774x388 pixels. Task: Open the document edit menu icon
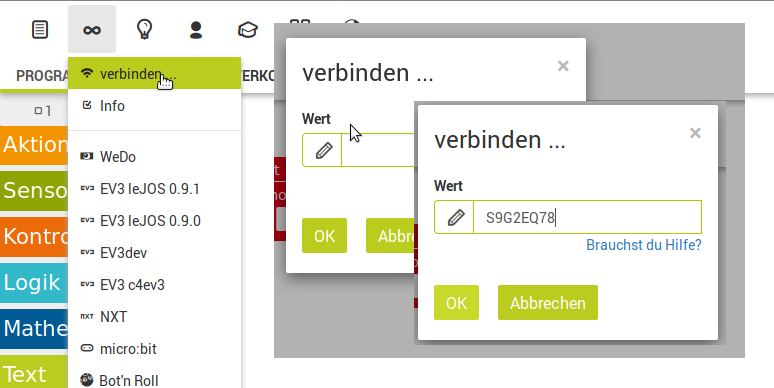pyautogui.click(x=40, y=30)
